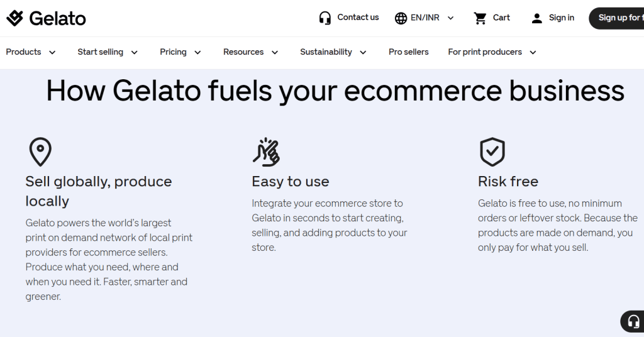Open the shopping cart icon
The width and height of the screenshot is (644, 337).
(x=480, y=18)
